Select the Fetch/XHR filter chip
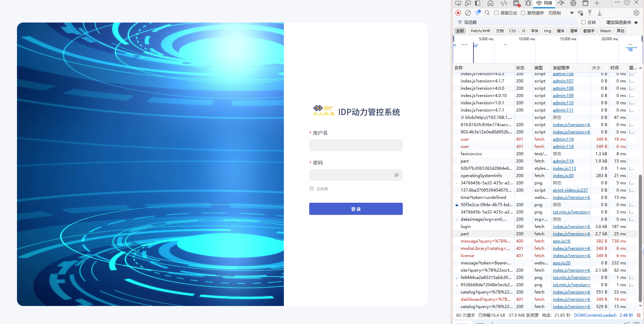 click(480, 31)
